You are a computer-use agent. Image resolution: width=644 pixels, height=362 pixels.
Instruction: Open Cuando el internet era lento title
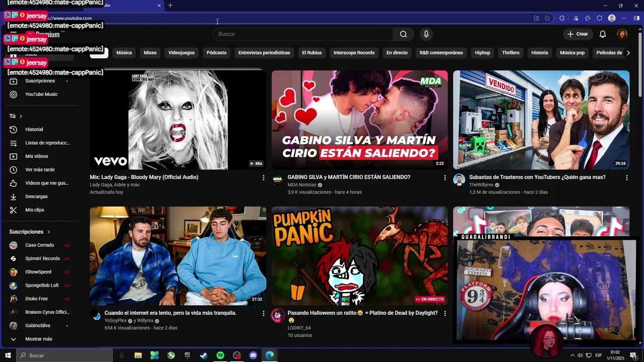tap(171, 313)
